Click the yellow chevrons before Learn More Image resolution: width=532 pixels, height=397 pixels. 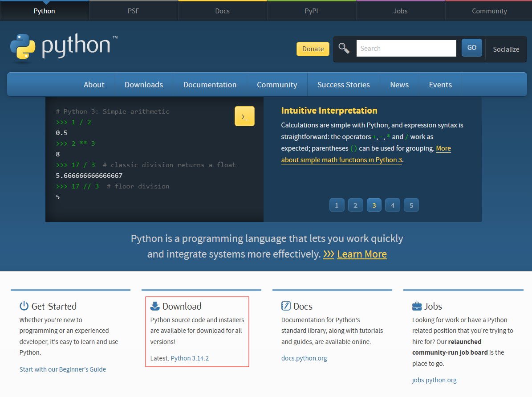tap(329, 254)
